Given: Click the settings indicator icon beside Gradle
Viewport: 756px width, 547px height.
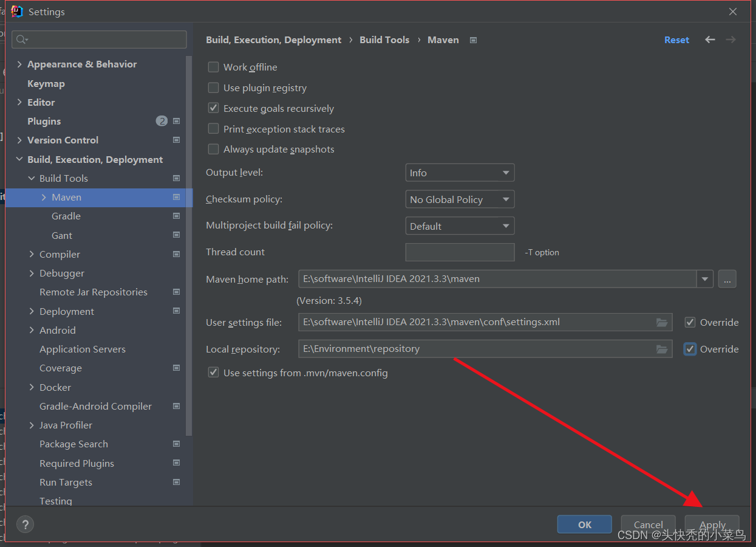Looking at the screenshot, I should coord(176,216).
